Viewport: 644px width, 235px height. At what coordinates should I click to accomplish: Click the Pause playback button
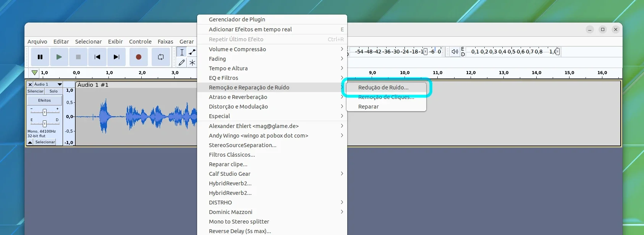pos(40,57)
